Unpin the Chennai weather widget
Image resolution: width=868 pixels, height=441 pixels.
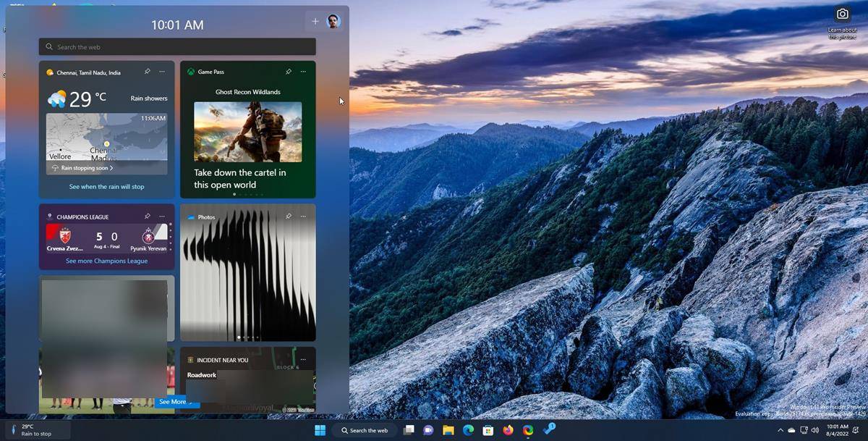(x=147, y=72)
